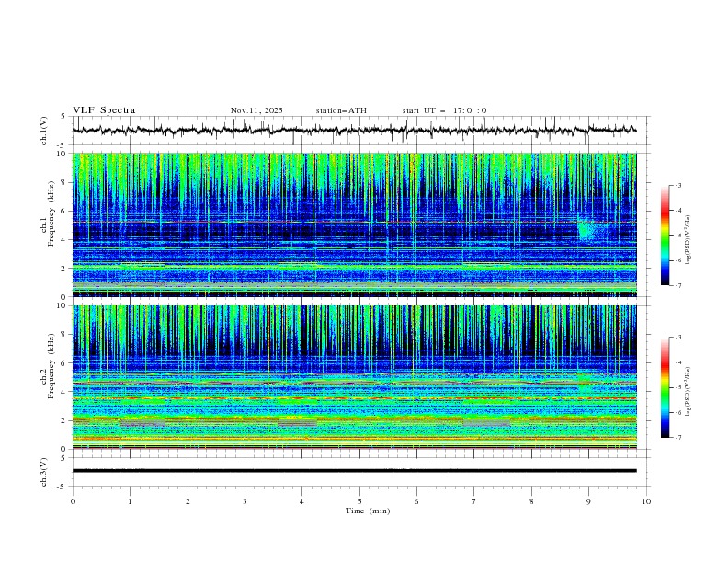Click the "5" tick on the ch.1(V) axis
728x563 pixels.
point(63,117)
